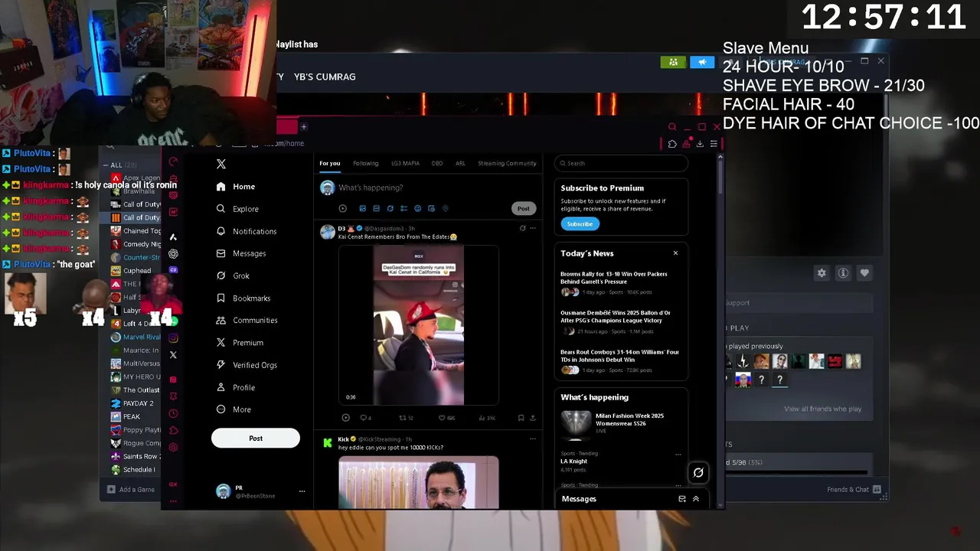Toggle the blue speaker announcement button

pyautogui.click(x=701, y=62)
